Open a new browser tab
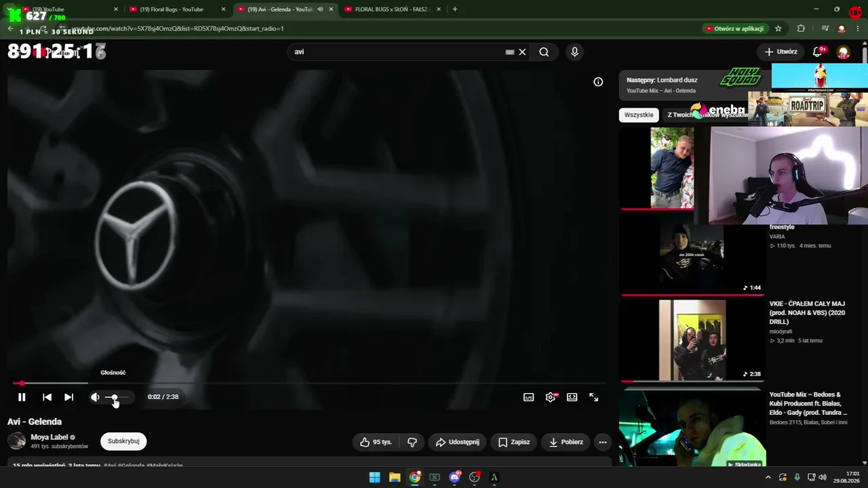The width and height of the screenshot is (868, 488). click(454, 9)
